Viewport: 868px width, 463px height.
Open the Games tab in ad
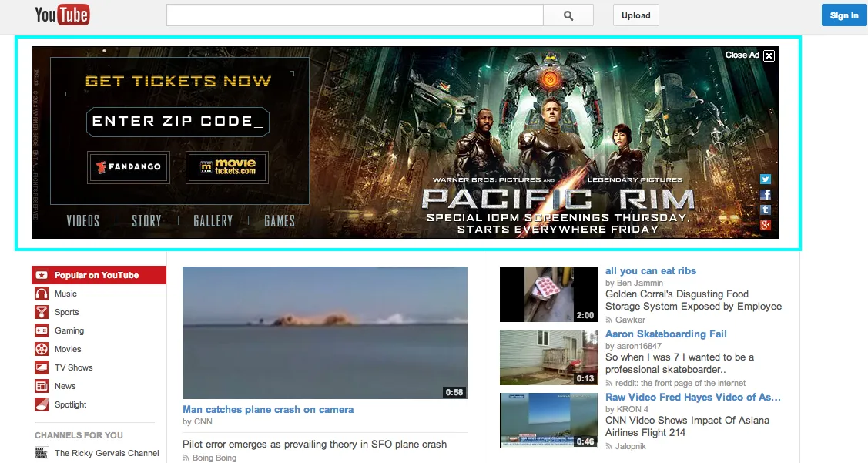[280, 221]
